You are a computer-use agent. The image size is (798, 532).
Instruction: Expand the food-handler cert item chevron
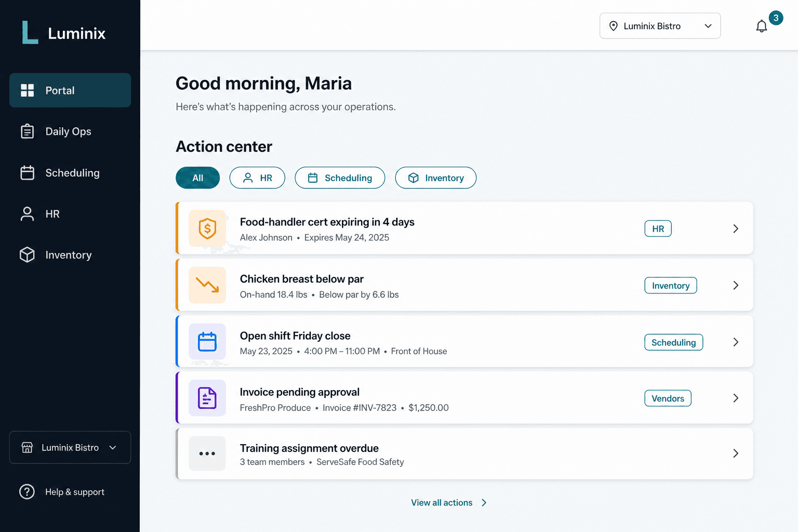(736, 229)
